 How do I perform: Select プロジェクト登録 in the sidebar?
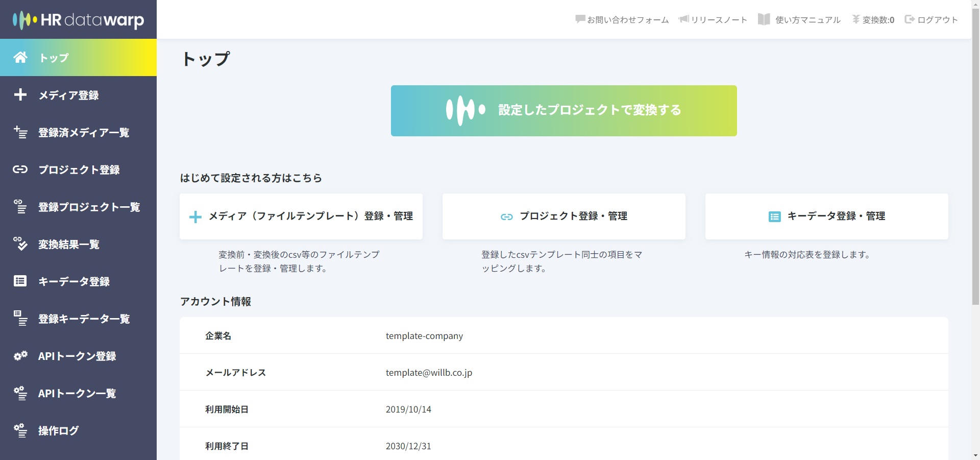coord(78,170)
